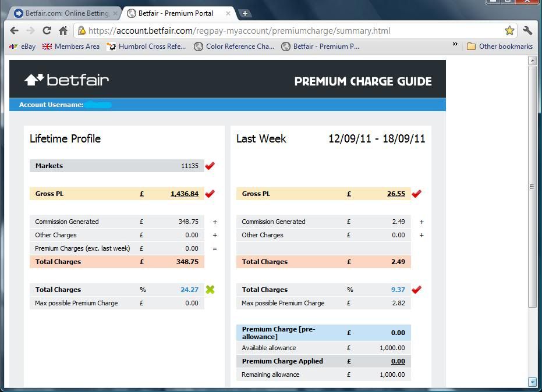Viewport: 542px width, 392px height.
Task: Reload the Premium Charge summary page
Action: pos(47,31)
